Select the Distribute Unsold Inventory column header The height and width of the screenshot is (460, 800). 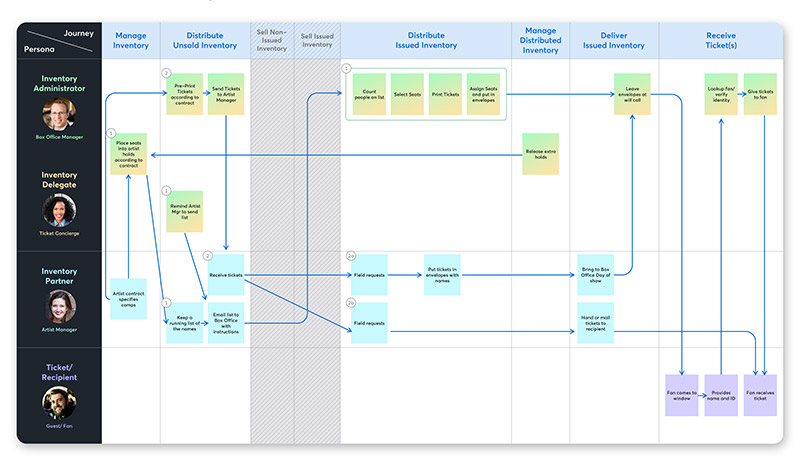205,40
